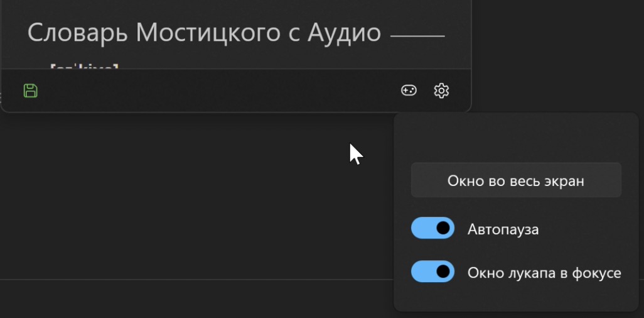Image resolution: width=644 pixels, height=318 pixels.
Task: Click the dotted handle at the left window edge
Action: click(1, 98)
